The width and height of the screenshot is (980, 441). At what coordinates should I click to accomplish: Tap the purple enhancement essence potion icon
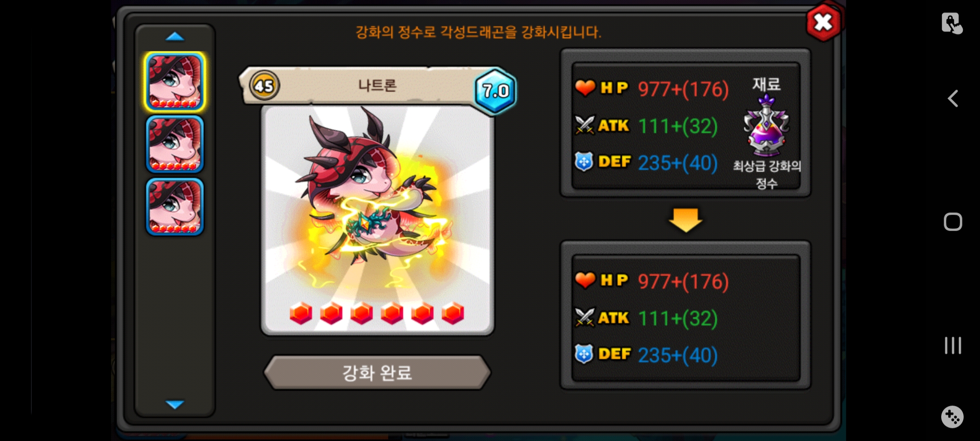766,125
